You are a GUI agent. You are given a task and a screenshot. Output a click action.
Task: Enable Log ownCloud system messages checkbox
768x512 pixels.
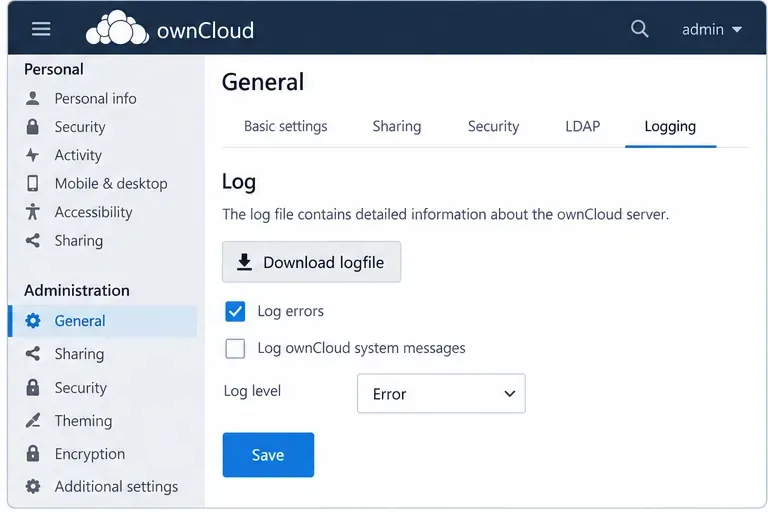(x=235, y=348)
